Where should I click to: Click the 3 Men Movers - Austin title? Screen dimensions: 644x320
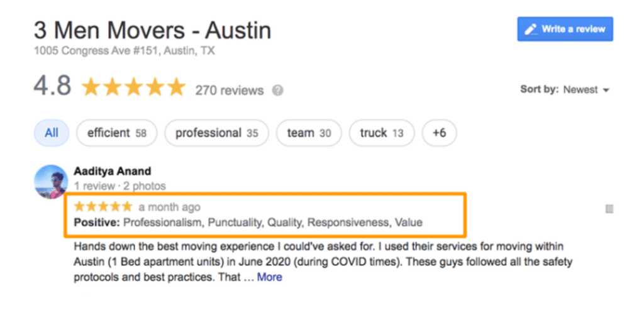coord(153,30)
